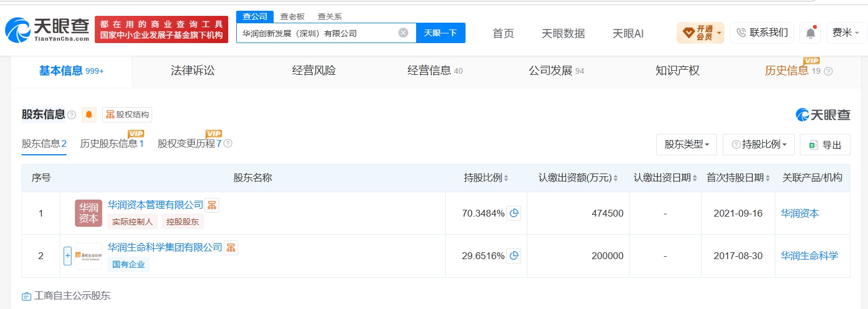This screenshot has height=309, width=868.
Task: Click the 华润生命科学 logo thumbnail
Action: pyautogui.click(x=89, y=256)
